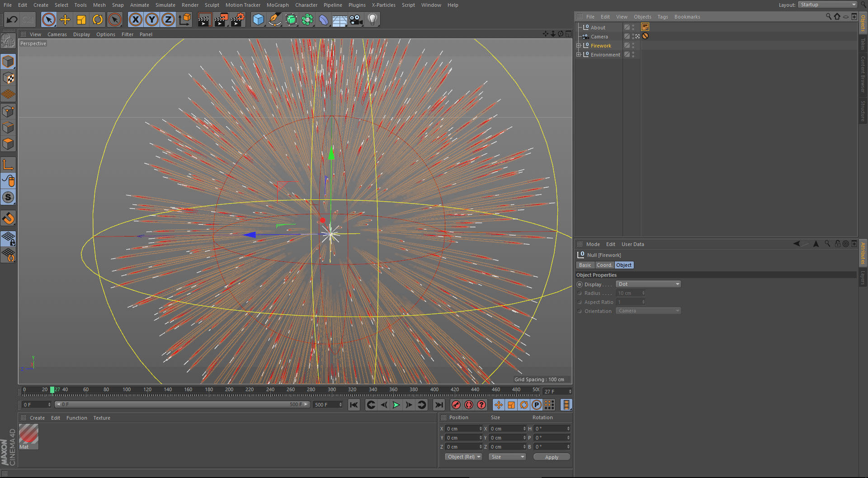Activate the Scale tool

coord(81,19)
